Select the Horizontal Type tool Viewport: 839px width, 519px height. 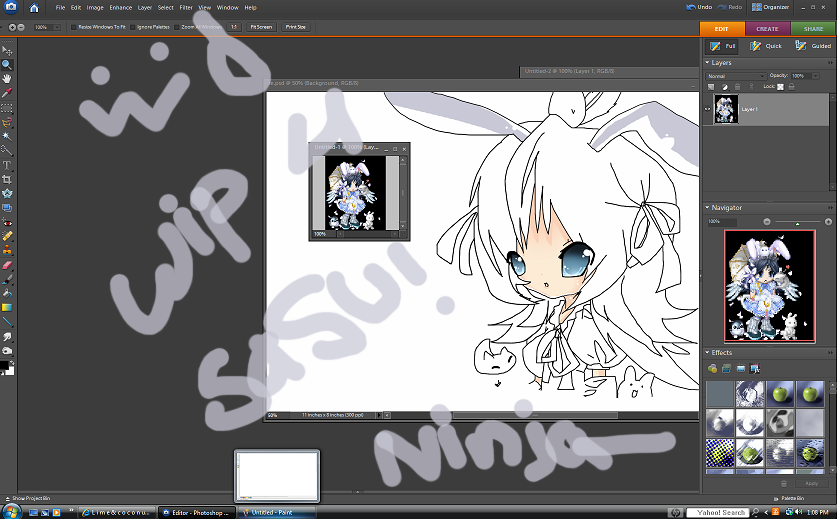[7, 165]
